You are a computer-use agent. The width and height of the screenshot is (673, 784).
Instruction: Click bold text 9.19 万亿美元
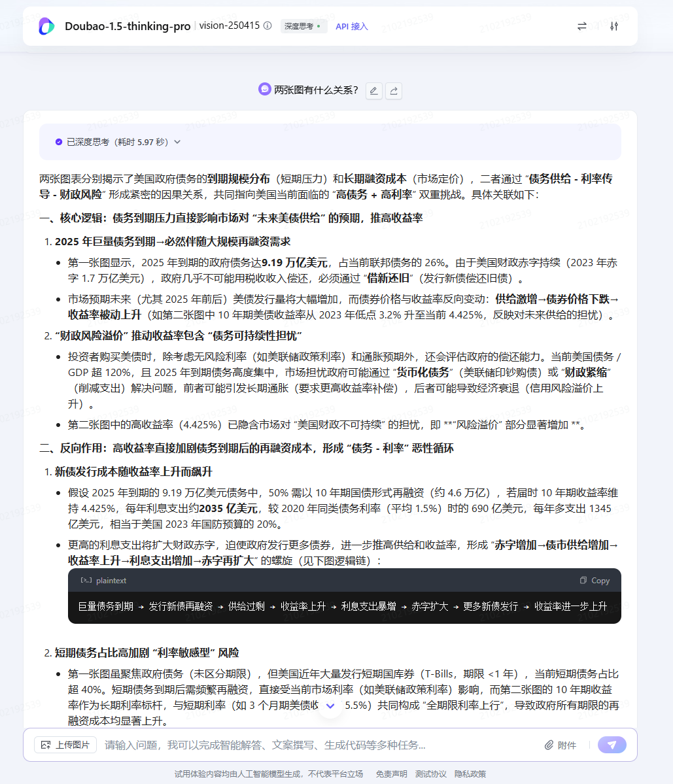(x=295, y=263)
